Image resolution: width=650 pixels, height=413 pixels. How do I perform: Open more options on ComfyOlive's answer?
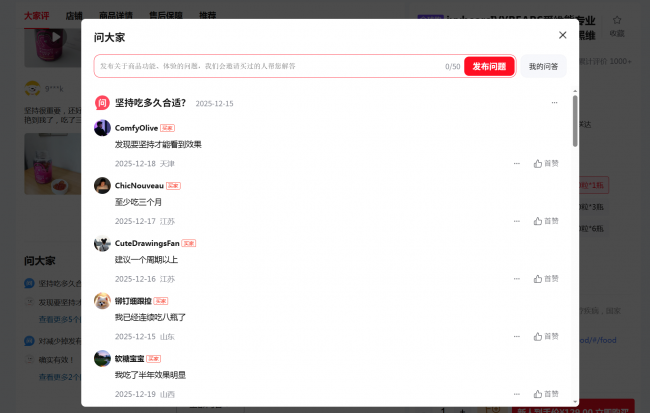click(x=516, y=163)
